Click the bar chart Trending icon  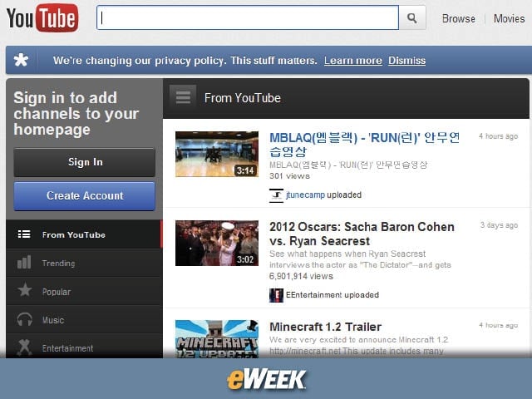(24, 263)
